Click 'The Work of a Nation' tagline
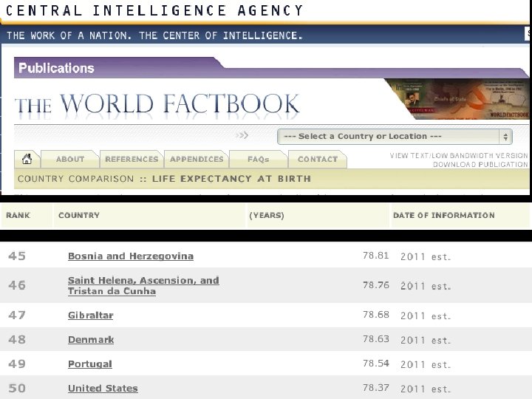The width and height of the screenshot is (532, 399). (x=154, y=35)
